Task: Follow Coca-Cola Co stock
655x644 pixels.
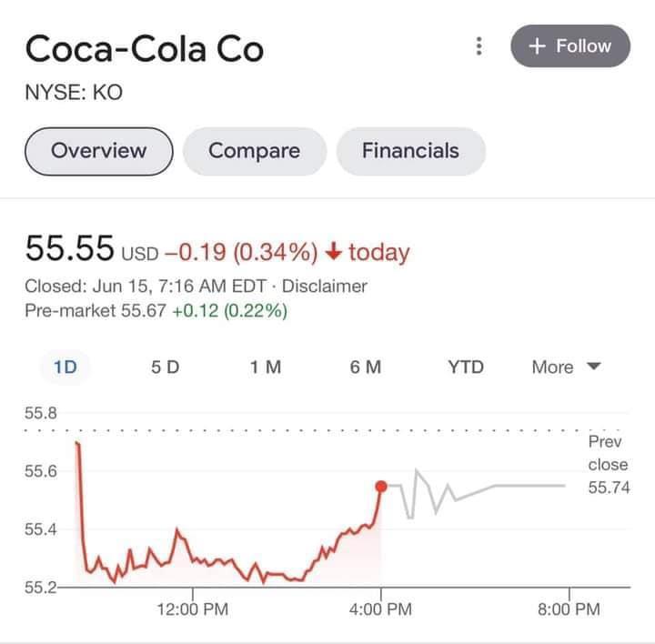Action: pos(570,46)
